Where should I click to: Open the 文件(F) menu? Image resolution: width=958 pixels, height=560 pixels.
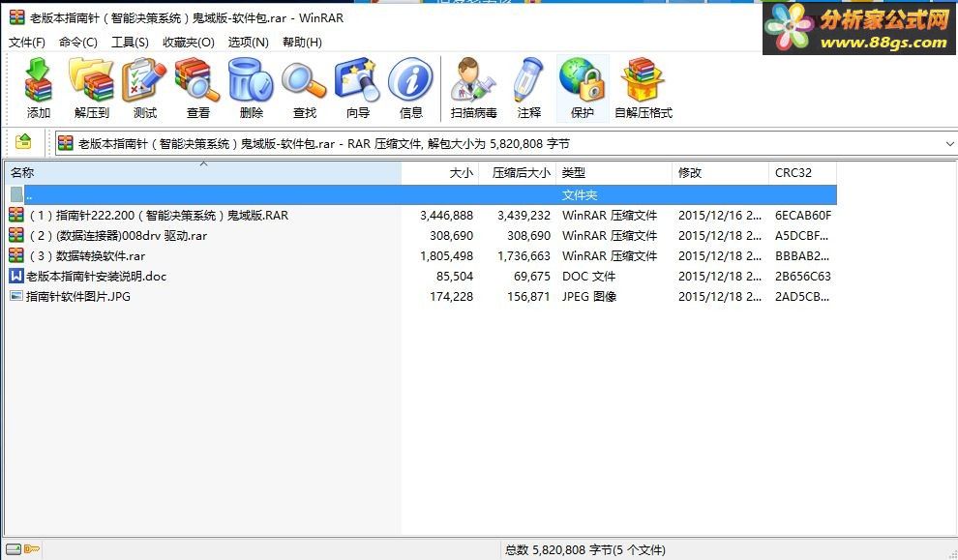point(27,43)
